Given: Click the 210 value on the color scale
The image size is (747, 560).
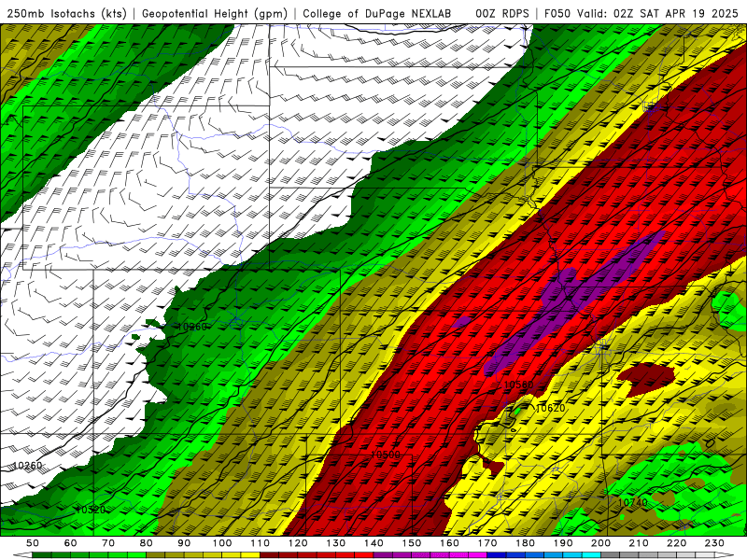Looking at the screenshot, I should click(639, 543).
